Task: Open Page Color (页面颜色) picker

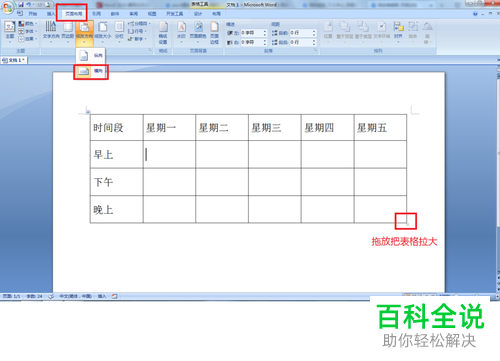Action: click(x=198, y=32)
